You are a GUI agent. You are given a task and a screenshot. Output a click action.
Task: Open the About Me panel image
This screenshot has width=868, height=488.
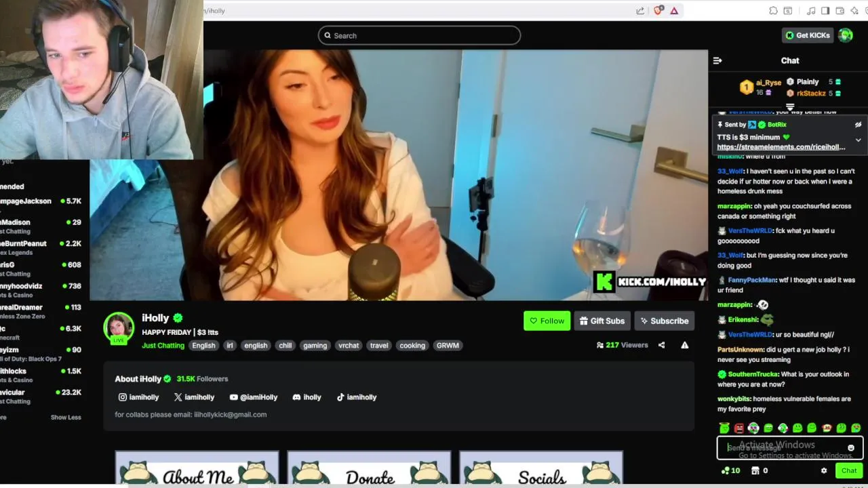pyautogui.click(x=197, y=469)
